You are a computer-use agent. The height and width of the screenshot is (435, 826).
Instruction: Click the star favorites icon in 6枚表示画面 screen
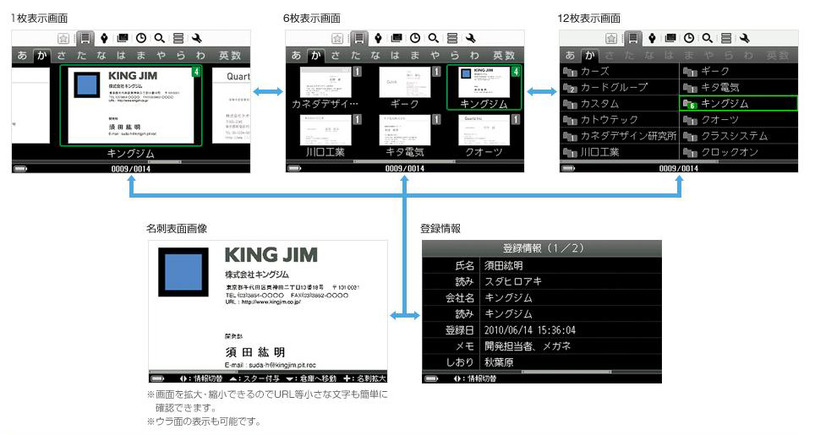coord(337,38)
